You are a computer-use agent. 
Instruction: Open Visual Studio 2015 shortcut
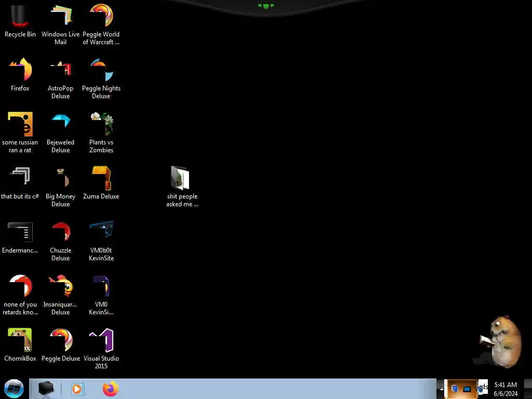pyautogui.click(x=101, y=349)
